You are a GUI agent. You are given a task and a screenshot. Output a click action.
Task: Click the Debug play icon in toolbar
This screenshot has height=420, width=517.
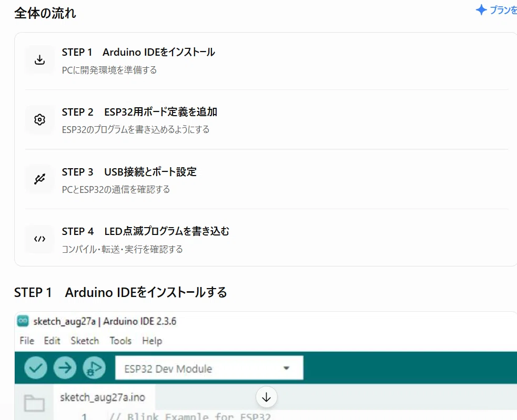click(94, 367)
